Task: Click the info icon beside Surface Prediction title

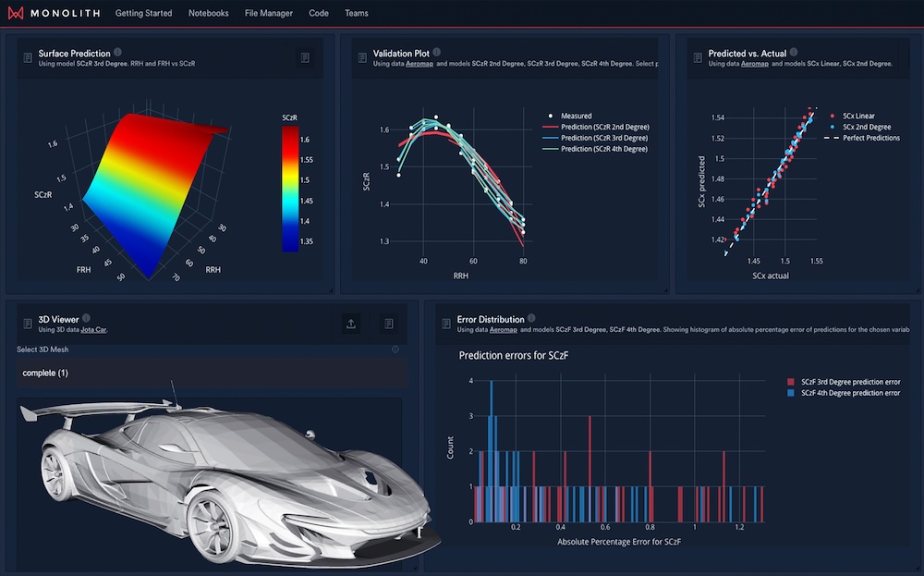Action: click(x=117, y=53)
